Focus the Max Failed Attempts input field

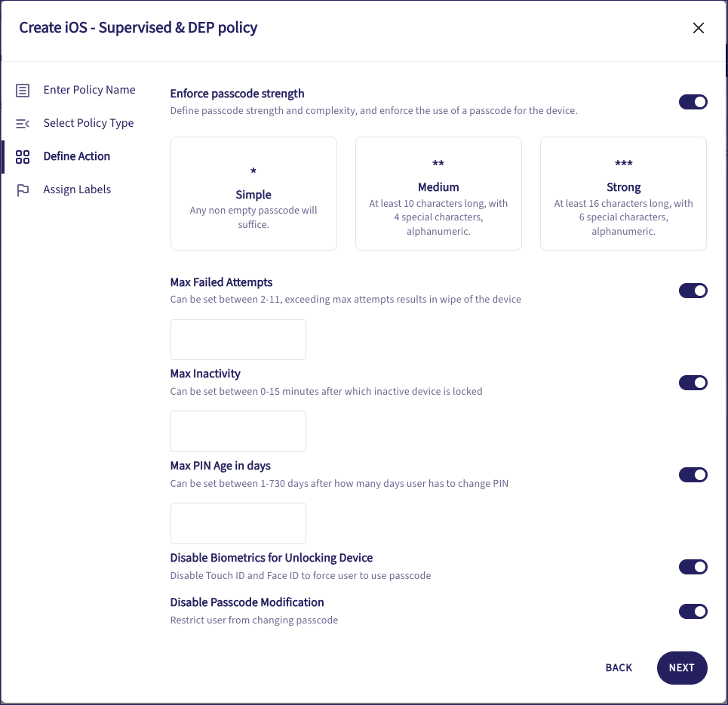click(238, 340)
